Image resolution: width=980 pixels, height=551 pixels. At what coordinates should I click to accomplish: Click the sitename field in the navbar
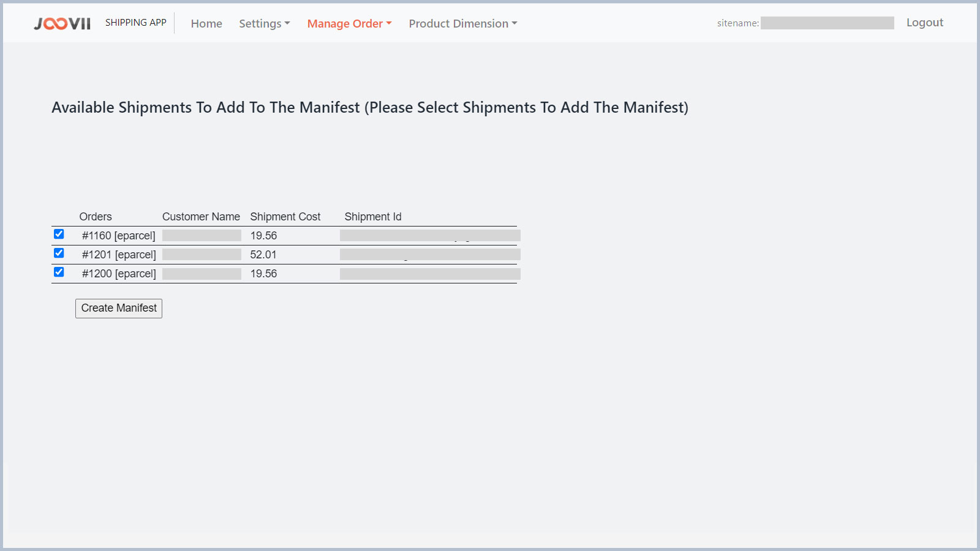(x=827, y=23)
